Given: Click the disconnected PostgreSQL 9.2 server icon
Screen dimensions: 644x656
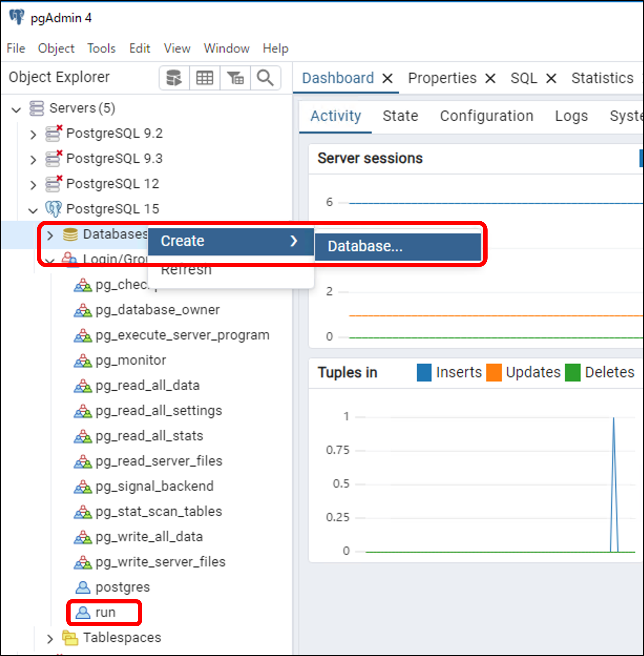Looking at the screenshot, I should coord(54,133).
